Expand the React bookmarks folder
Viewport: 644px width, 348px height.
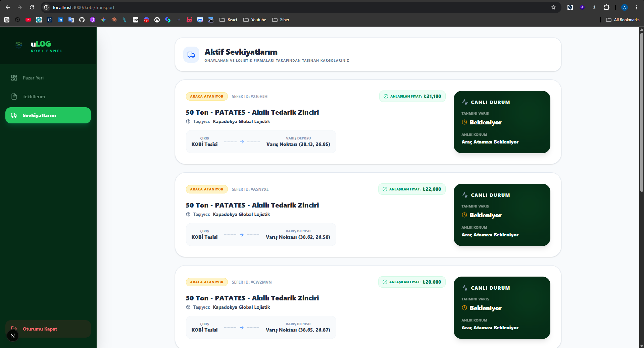(x=229, y=20)
